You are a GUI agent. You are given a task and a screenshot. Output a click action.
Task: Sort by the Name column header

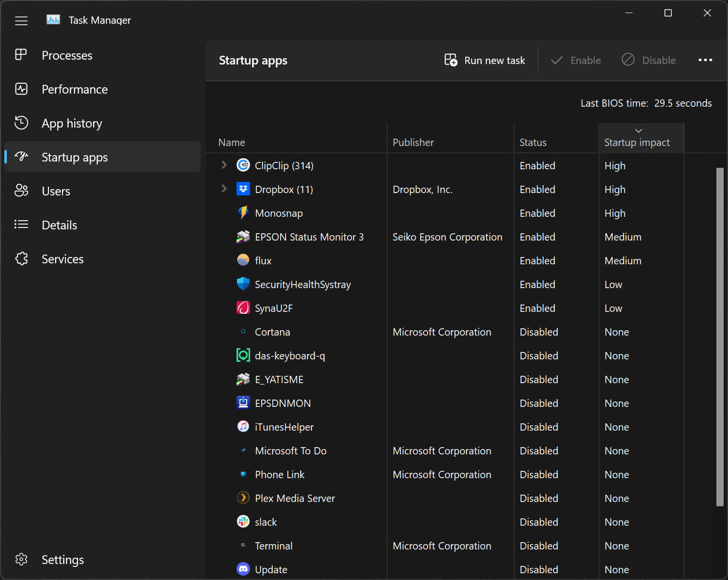coord(297,138)
